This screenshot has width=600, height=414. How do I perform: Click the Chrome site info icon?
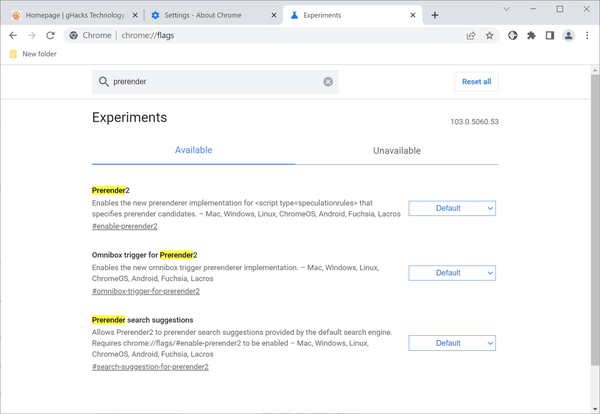coord(73,36)
